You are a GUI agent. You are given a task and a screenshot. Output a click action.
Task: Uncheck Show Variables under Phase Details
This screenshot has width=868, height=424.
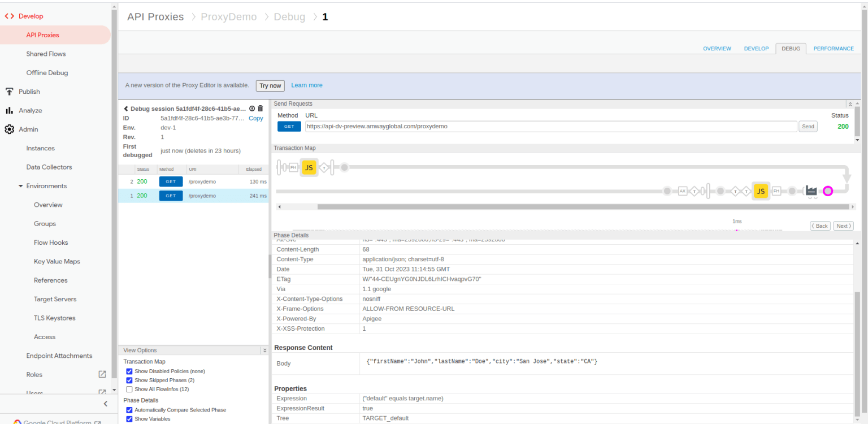129,418
